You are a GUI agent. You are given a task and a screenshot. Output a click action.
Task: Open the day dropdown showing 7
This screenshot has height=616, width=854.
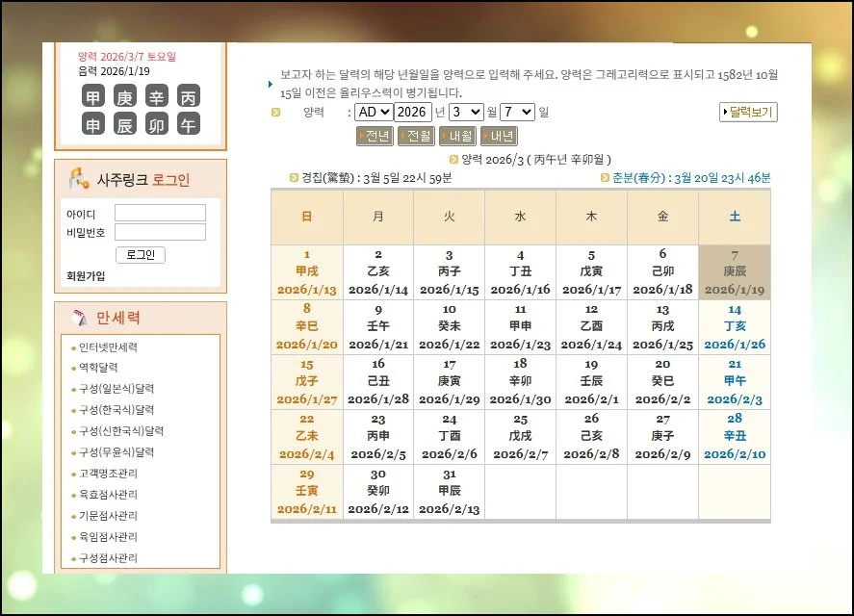pos(516,112)
